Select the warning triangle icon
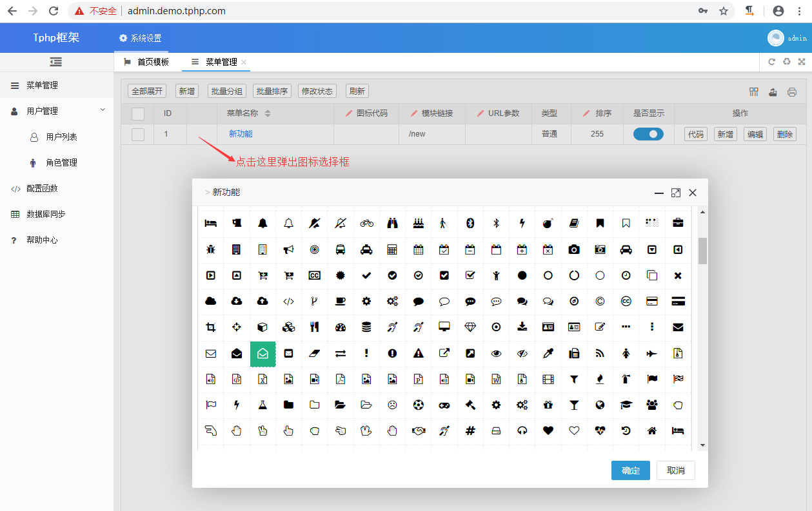Image resolution: width=812 pixels, height=511 pixels. pyautogui.click(x=419, y=353)
